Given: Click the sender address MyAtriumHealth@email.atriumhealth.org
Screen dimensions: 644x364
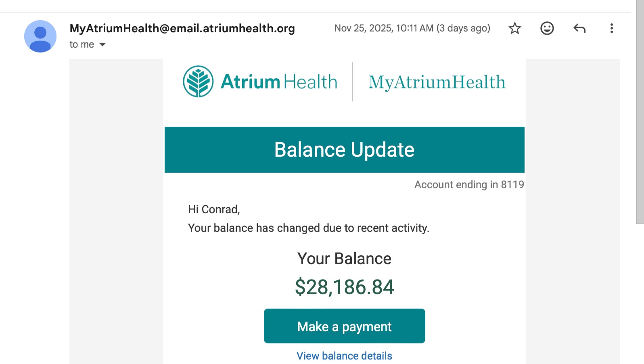Looking at the screenshot, I should 182,28.
